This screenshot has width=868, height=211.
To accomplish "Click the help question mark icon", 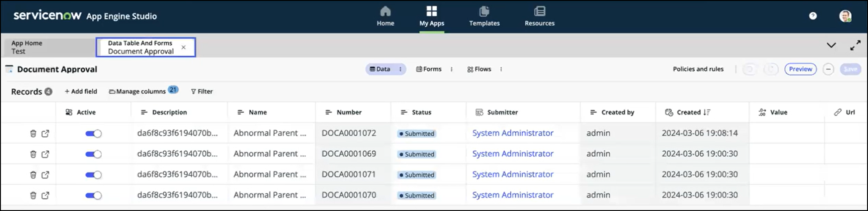I will 813,16.
